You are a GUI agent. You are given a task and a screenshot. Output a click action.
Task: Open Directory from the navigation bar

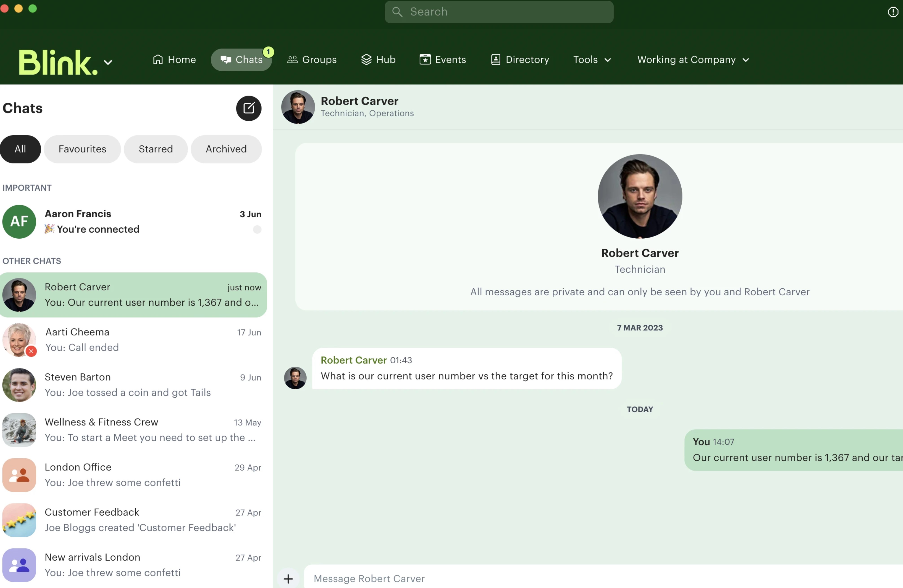tap(520, 60)
